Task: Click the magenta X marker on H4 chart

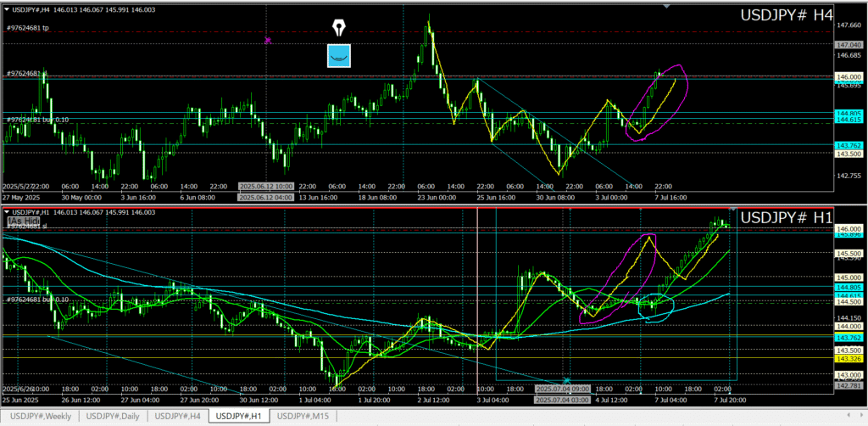Action: 268,40
